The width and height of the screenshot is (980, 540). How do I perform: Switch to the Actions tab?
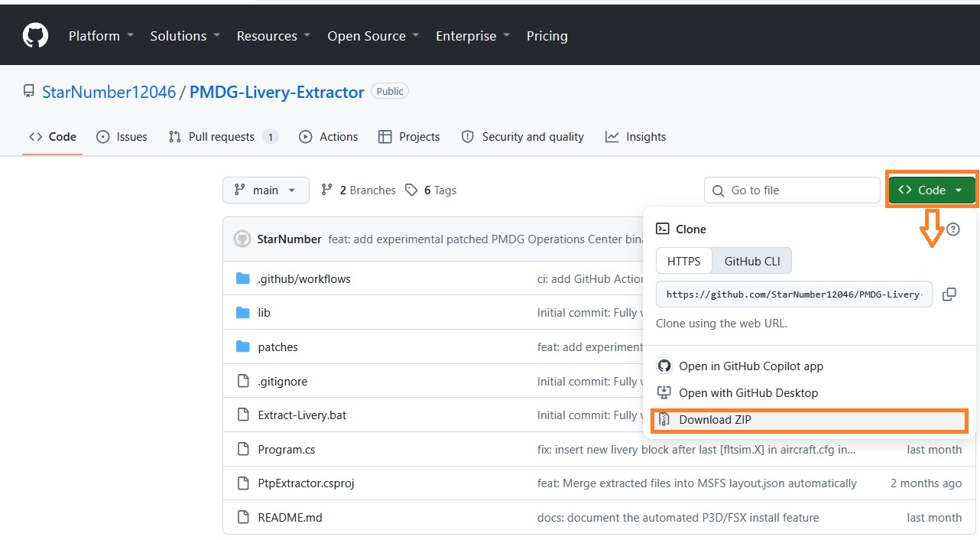[328, 137]
